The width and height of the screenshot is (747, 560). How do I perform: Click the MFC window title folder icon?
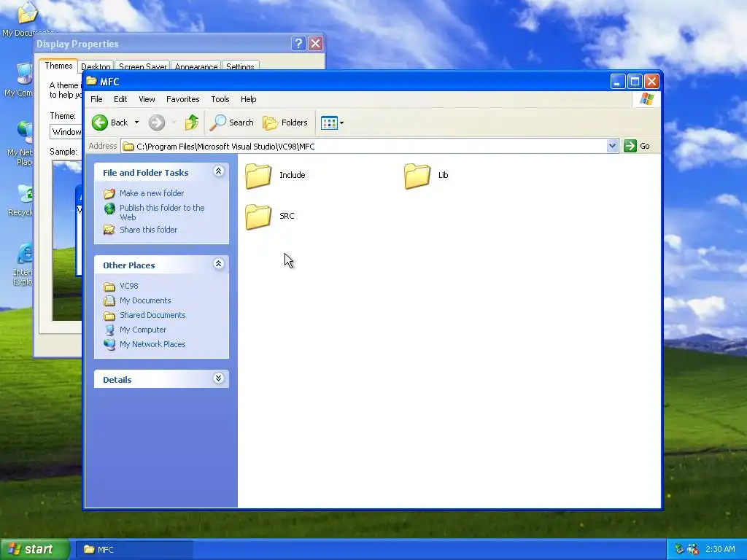[x=91, y=82]
